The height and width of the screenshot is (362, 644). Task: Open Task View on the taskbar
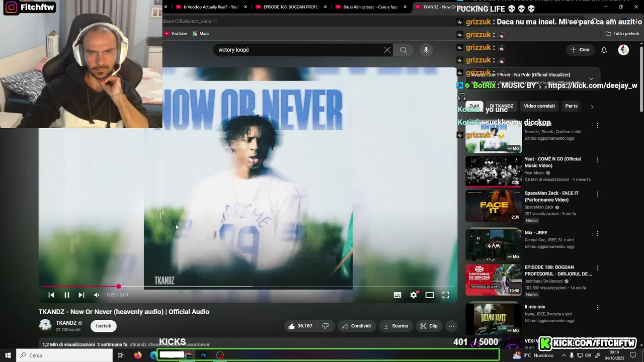tap(121, 355)
